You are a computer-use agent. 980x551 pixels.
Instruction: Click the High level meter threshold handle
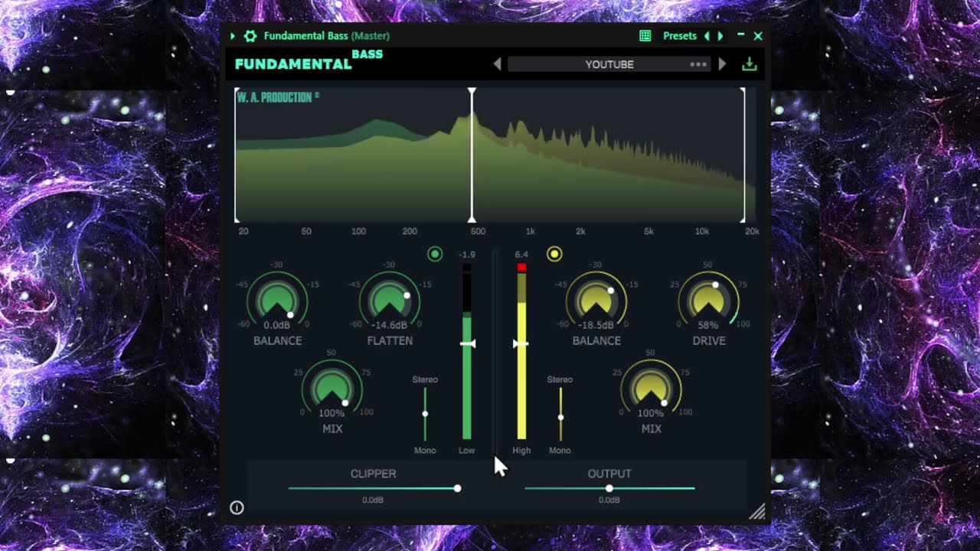(x=521, y=344)
